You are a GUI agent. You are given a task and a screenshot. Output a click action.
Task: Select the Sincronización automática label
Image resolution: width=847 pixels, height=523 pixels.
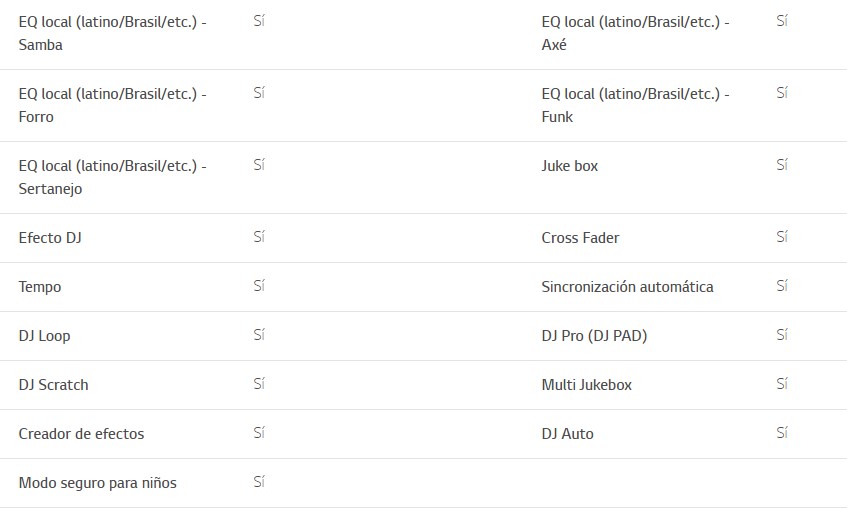[627, 287]
